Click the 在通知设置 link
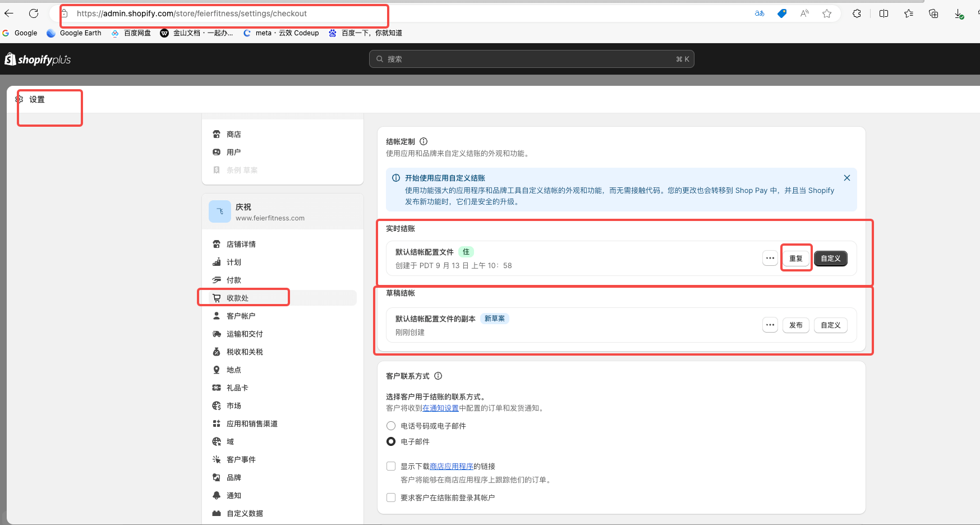Viewport: 980px width, 525px height. click(440, 408)
